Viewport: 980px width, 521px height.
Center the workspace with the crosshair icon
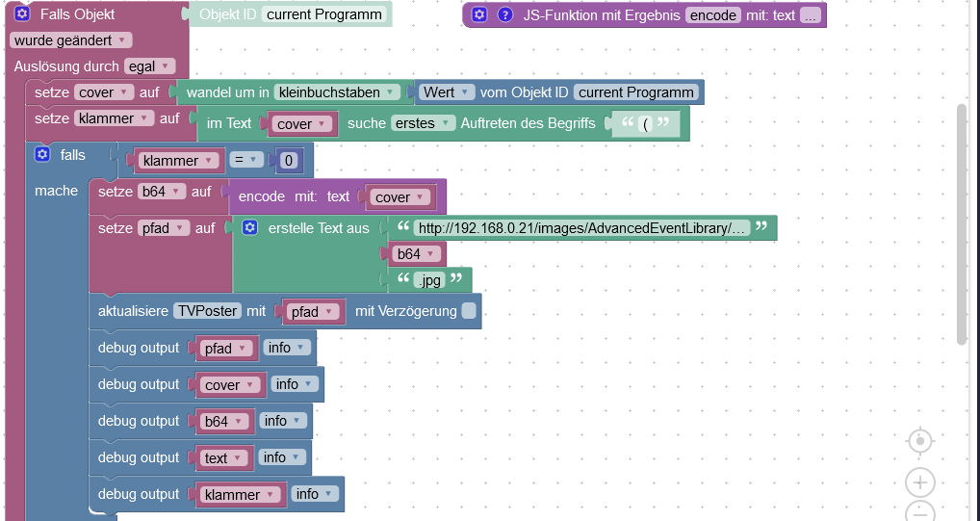tap(919, 441)
